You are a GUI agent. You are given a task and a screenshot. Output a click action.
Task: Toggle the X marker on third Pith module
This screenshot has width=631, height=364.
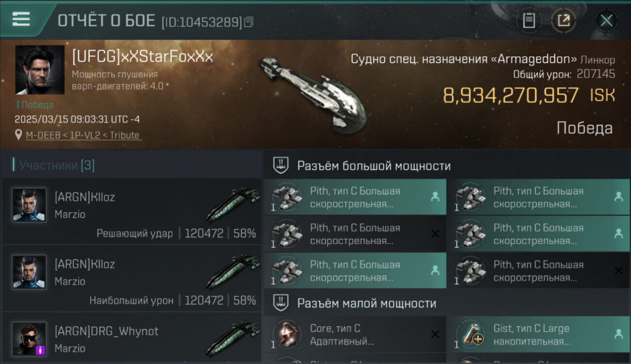pos(435,234)
